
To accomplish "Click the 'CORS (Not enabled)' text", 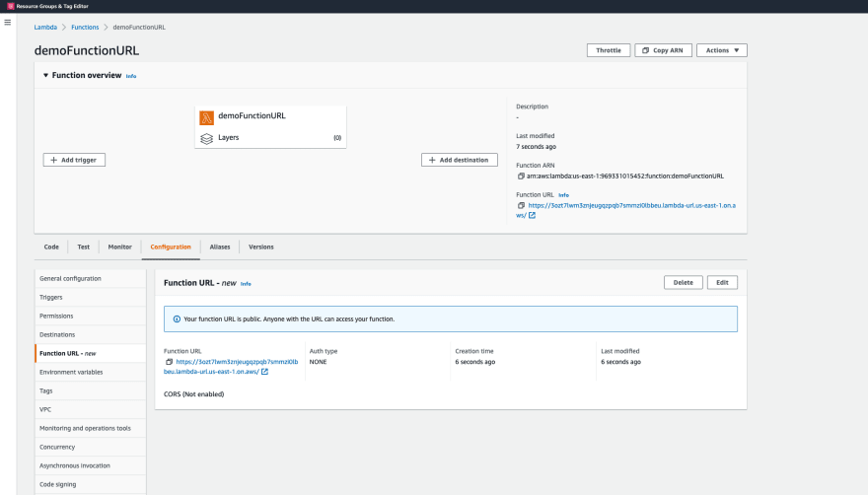I will coord(193,394).
